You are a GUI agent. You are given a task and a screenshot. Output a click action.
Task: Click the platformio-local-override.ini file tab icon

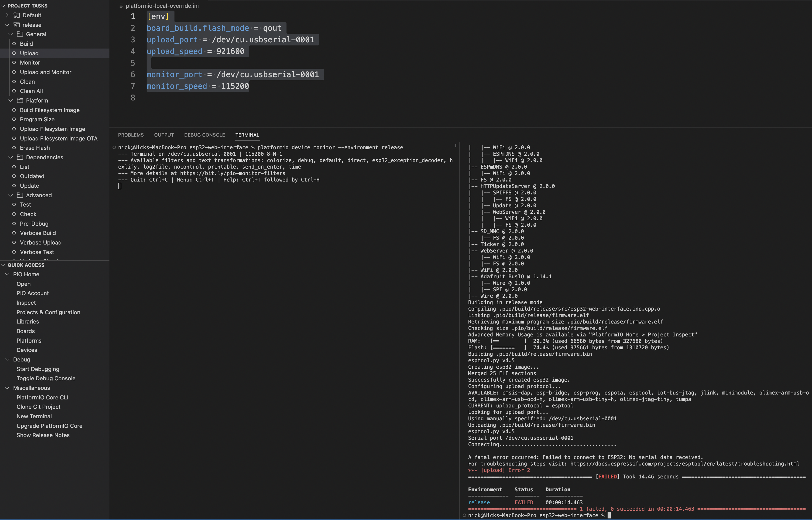121,6
